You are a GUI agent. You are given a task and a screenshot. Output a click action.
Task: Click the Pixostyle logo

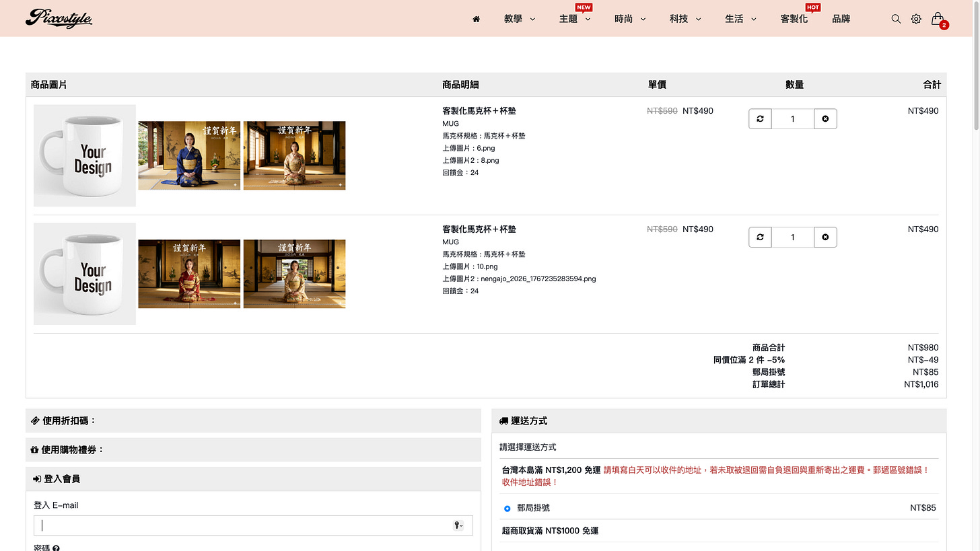(59, 18)
